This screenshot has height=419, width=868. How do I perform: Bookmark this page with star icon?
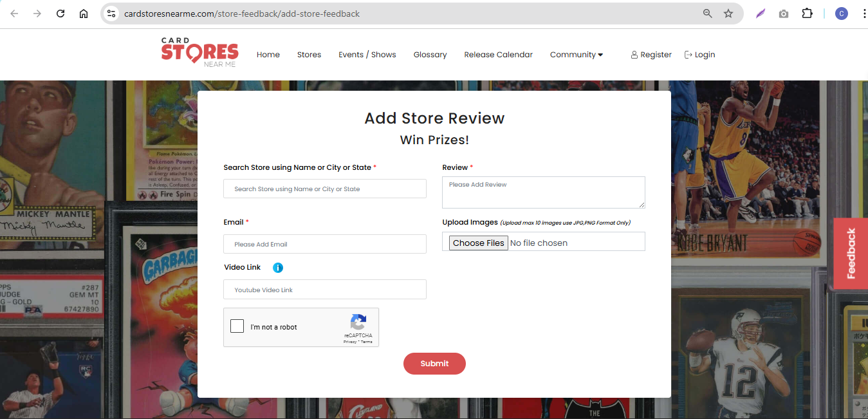[728, 14]
